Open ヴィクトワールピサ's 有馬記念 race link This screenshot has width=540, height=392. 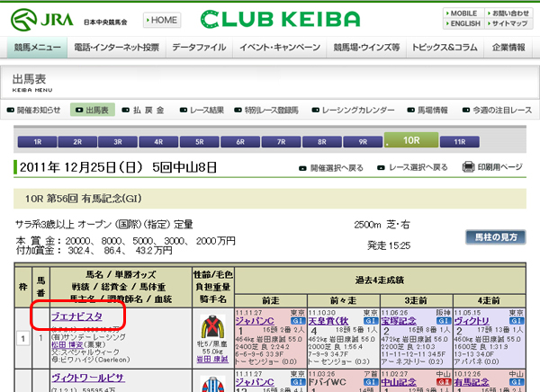point(472,382)
